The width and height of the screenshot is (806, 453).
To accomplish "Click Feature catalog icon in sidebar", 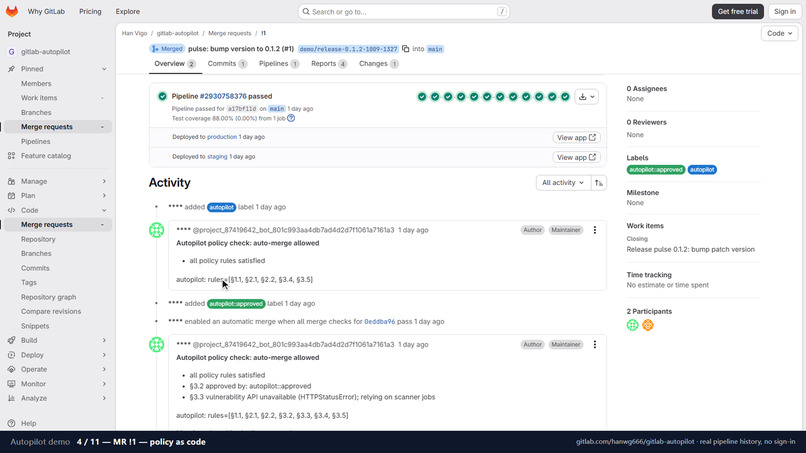I will (11, 156).
